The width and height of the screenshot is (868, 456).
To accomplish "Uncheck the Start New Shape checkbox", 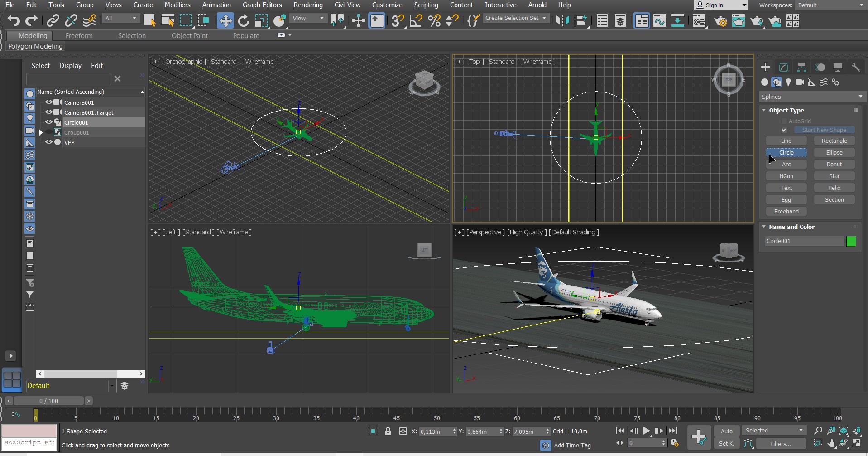I will (x=784, y=130).
